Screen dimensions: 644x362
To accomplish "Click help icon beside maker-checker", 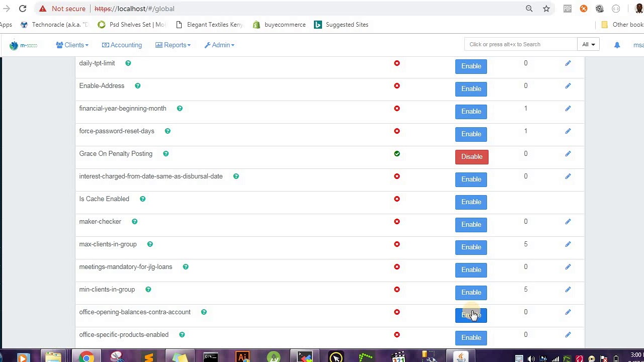I will pyautogui.click(x=134, y=222).
